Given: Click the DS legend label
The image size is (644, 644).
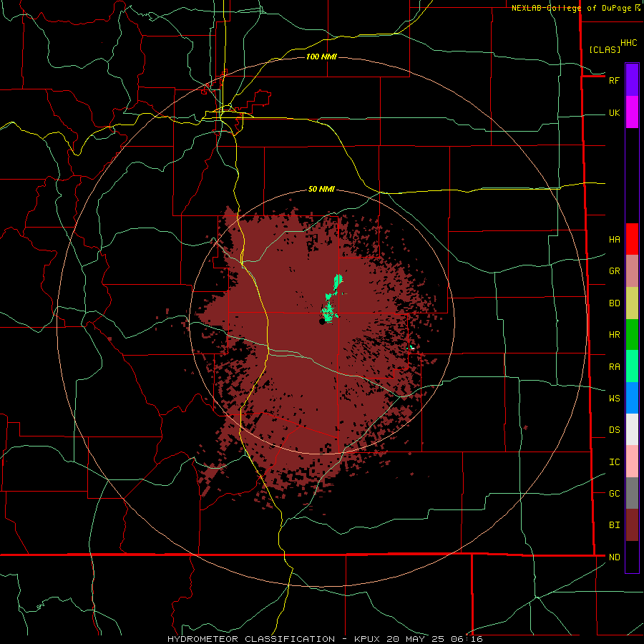Looking at the screenshot, I should coord(614,430).
